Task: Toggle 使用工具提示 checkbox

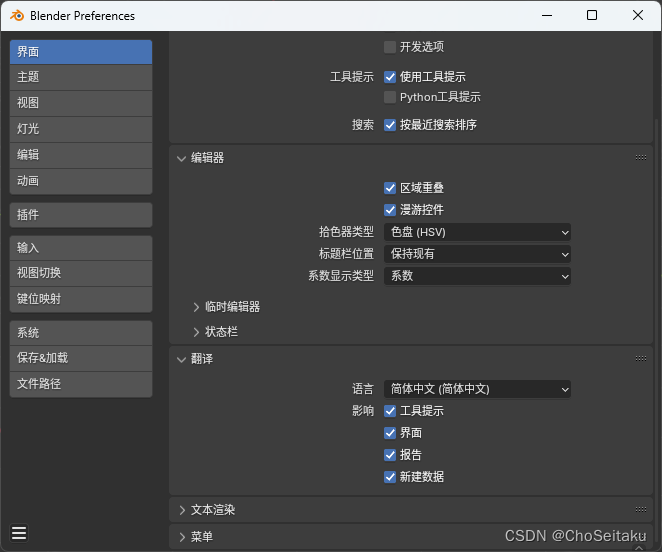Action: pos(390,77)
